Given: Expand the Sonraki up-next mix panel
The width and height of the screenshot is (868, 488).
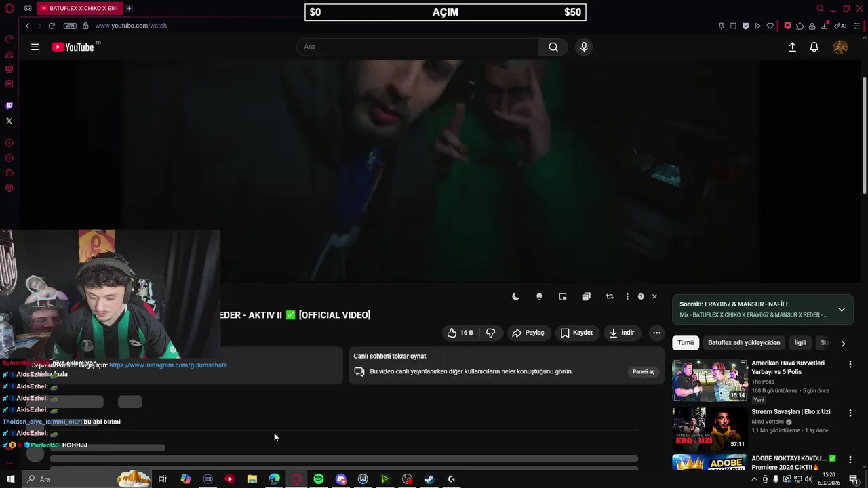Looking at the screenshot, I should click(842, 309).
